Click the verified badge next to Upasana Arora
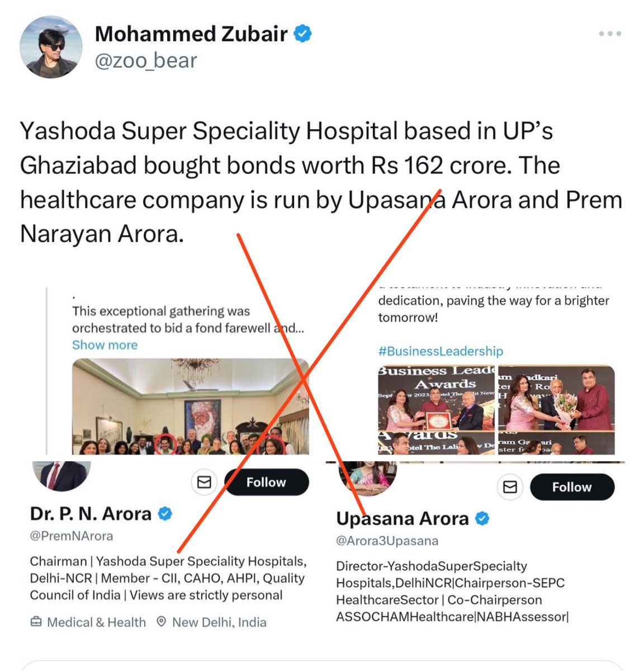The height and width of the screenshot is (671, 644). 482,519
